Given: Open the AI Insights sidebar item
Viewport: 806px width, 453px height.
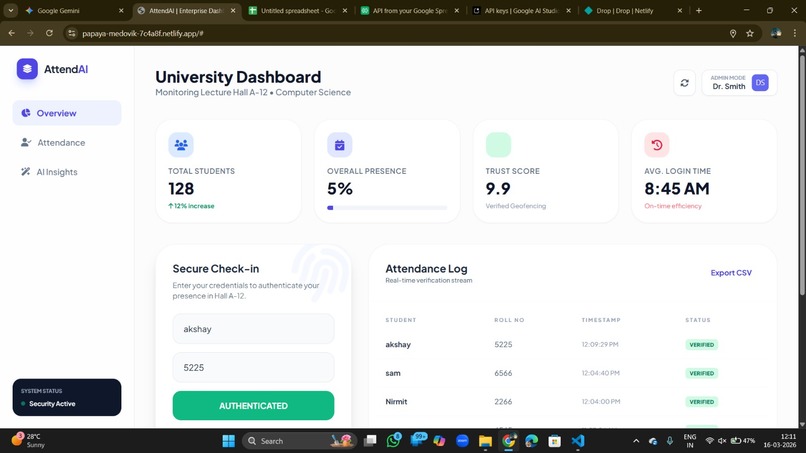Looking at the screenshot, I should (x=67, y=172).
